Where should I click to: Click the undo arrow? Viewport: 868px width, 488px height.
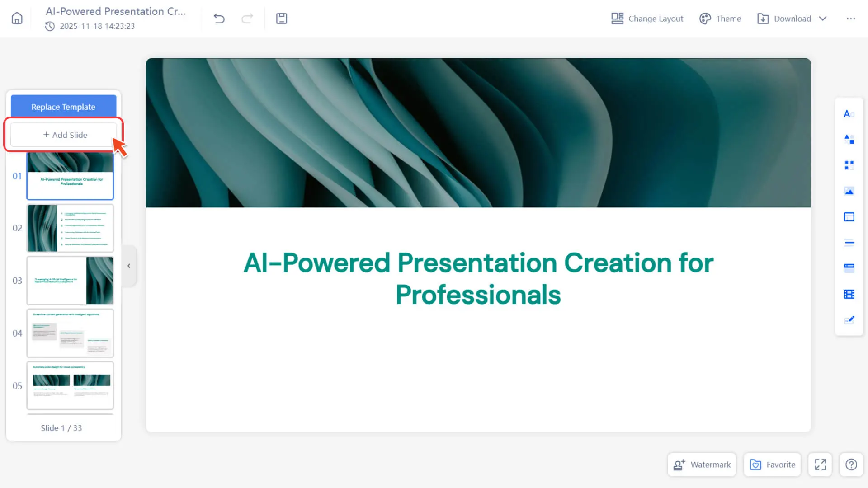coord(219,19)
